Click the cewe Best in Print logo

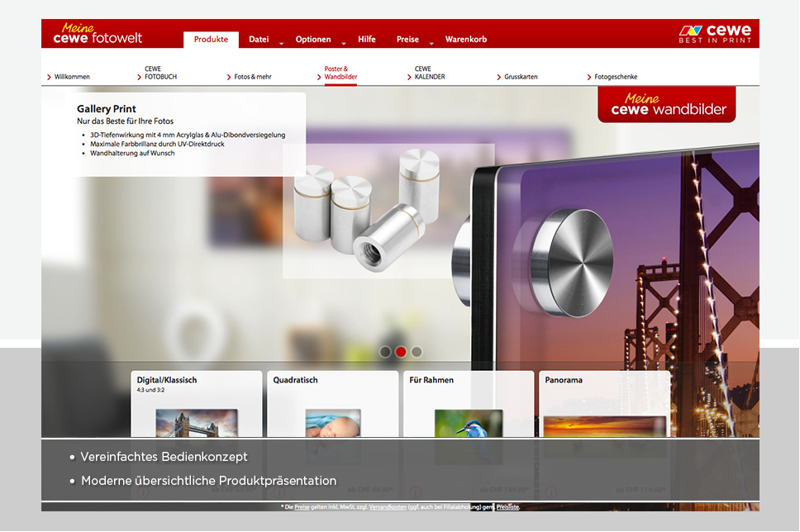[715, 34]
